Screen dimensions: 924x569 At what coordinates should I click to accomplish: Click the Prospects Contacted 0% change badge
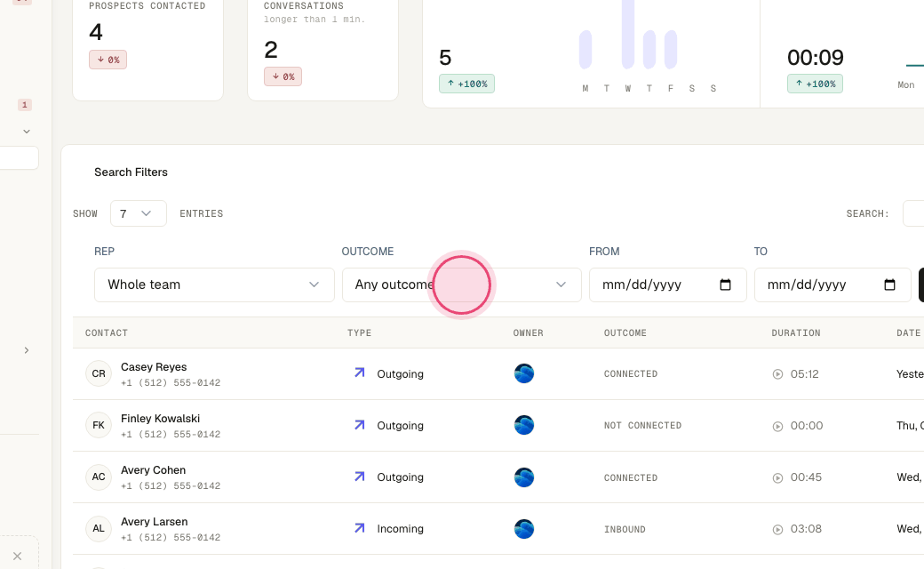pos(108,60)
